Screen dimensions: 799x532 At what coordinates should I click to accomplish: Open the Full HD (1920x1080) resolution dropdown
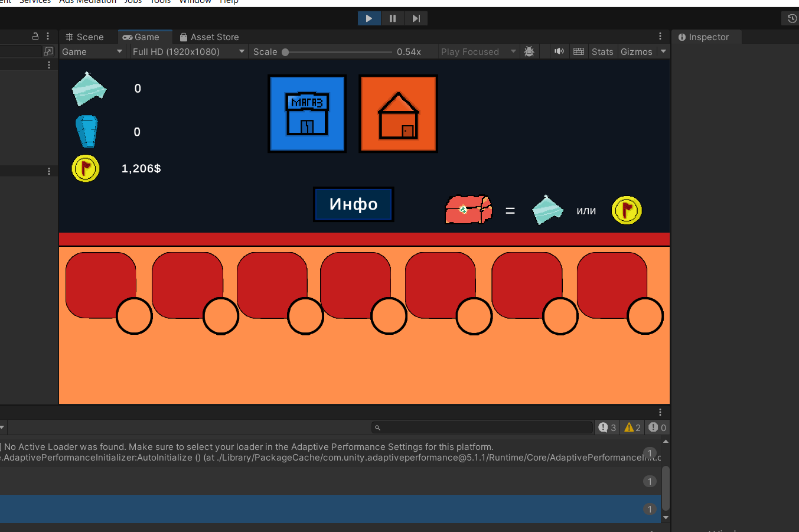click(x=188, y=52)
